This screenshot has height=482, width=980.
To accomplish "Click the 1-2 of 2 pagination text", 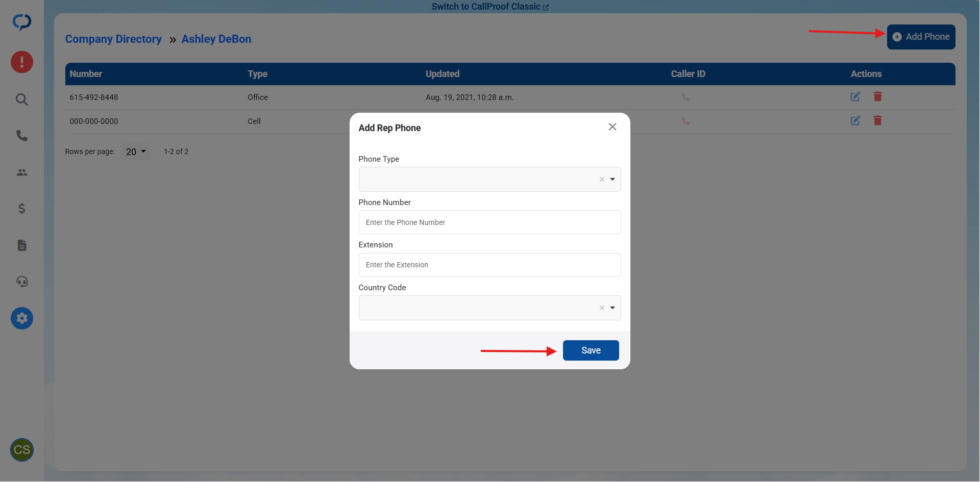I will click(176, 151).
